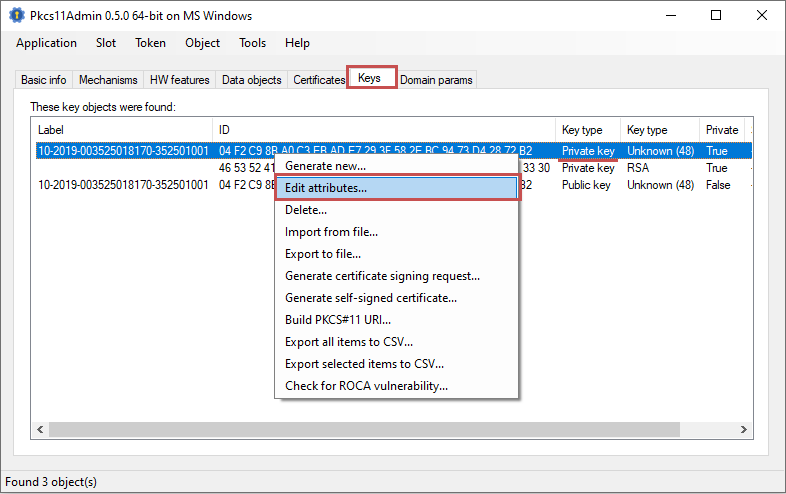
Task: Select Generate self-signed certificate...
Action: tap(396, 298)
